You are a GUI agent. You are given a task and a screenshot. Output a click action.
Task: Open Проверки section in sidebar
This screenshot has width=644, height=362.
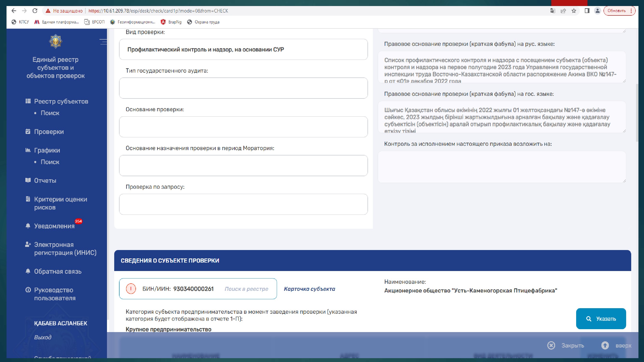click(x=49, y=132)
